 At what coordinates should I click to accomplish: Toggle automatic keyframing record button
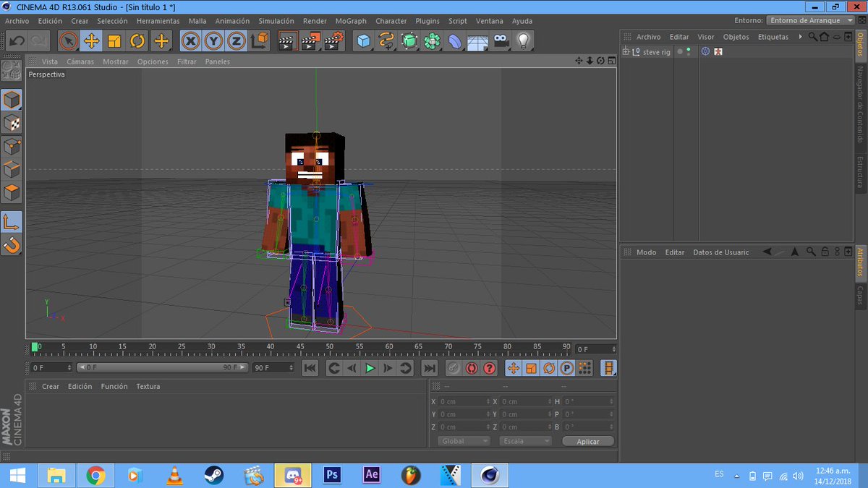(x=471, y=368)
